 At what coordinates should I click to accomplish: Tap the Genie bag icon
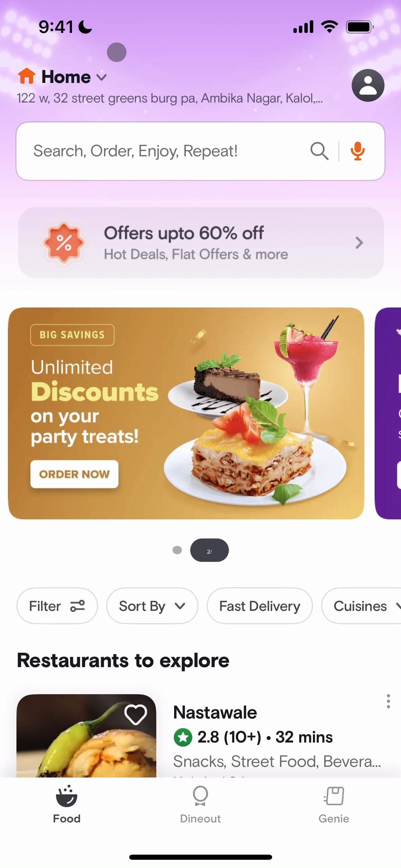pyautogui.click(x=334, y=796)
